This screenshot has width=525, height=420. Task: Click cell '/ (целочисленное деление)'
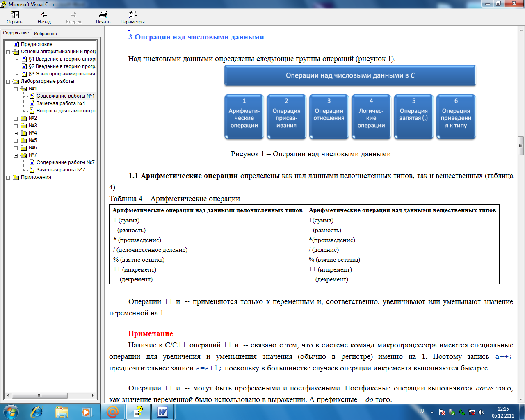(x=150, y=250)
